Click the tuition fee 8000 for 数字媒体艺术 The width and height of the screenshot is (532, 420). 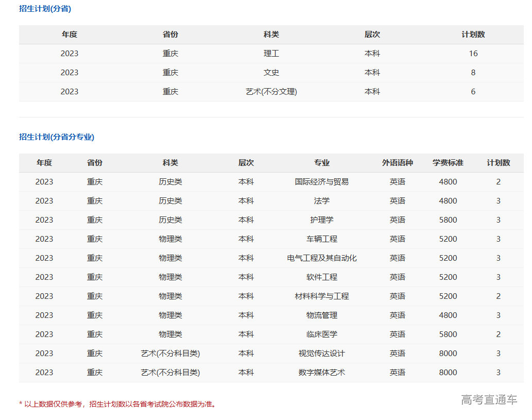click(448, 372)
